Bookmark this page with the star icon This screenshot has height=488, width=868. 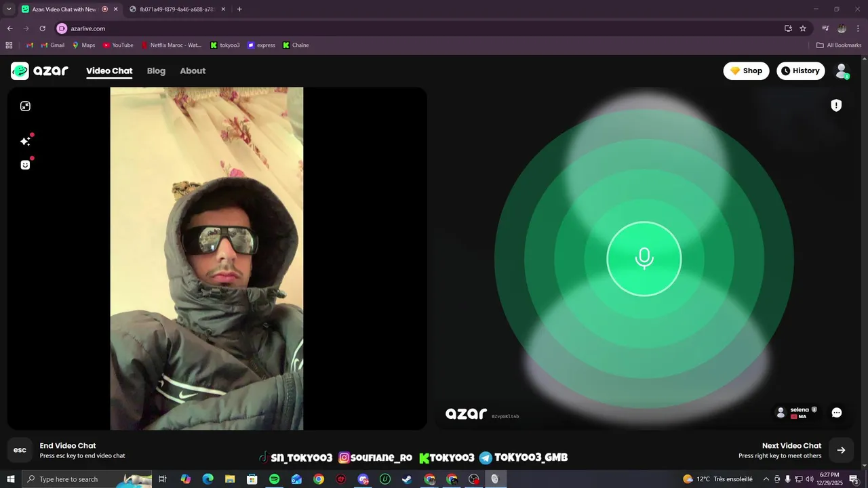pyautogui.click(x=803, y=28)
